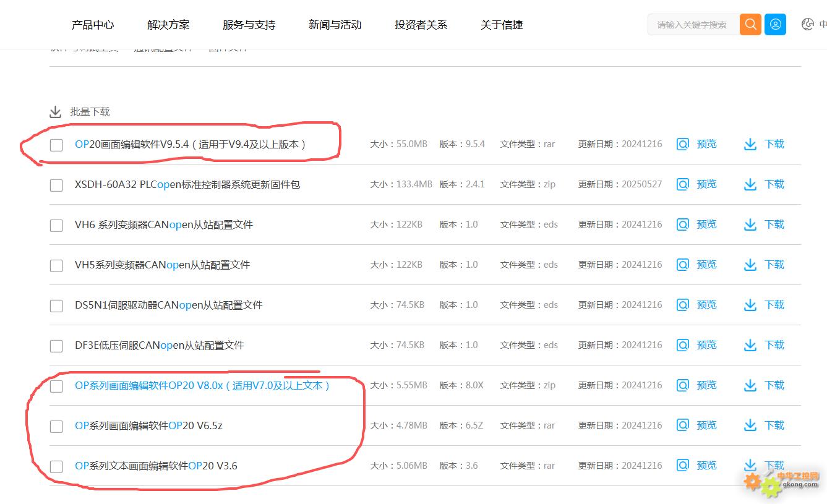Click preview icon for OP20 V8.0x row
827x504 pixels.
click(683, 385)
